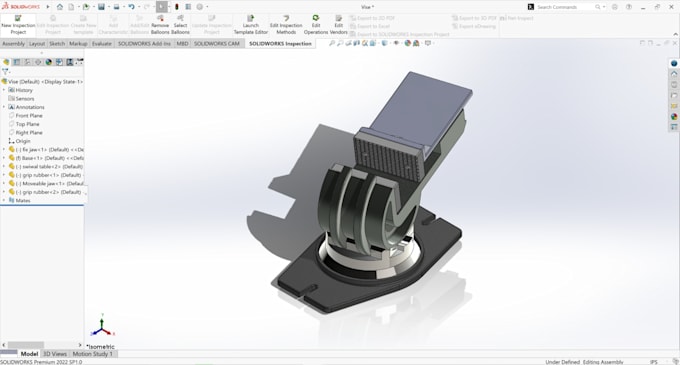Open the FeatureManager Design Tree tab
The height and width of the screenshot is (365, 680).
coord(6,62)
